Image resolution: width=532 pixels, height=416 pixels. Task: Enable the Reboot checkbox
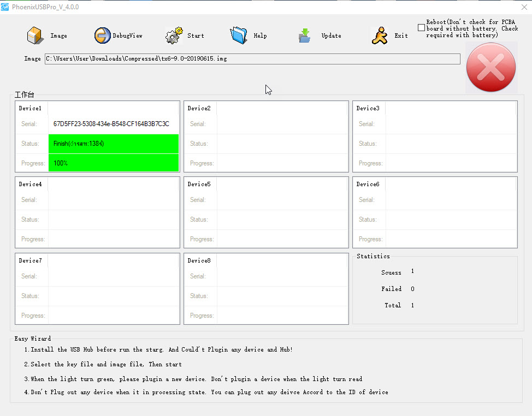[x=421, y=27]
